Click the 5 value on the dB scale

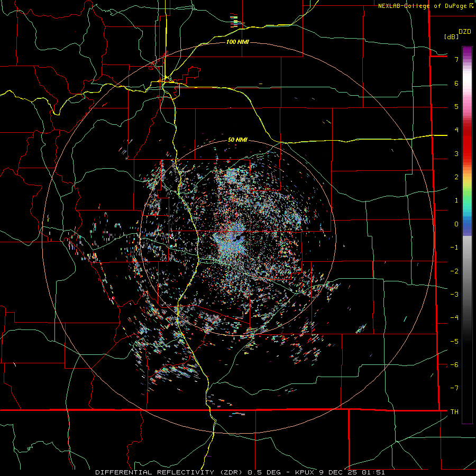tap(456, 106)
